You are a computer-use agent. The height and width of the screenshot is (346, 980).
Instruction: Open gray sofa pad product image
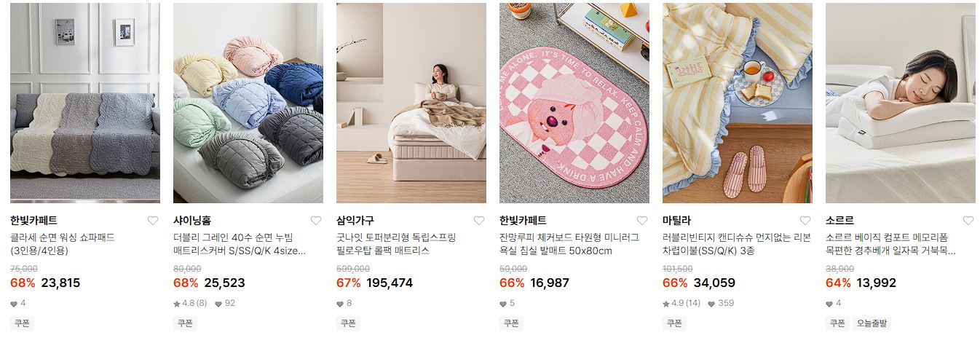pyautogui.click(x=85, y=103)
